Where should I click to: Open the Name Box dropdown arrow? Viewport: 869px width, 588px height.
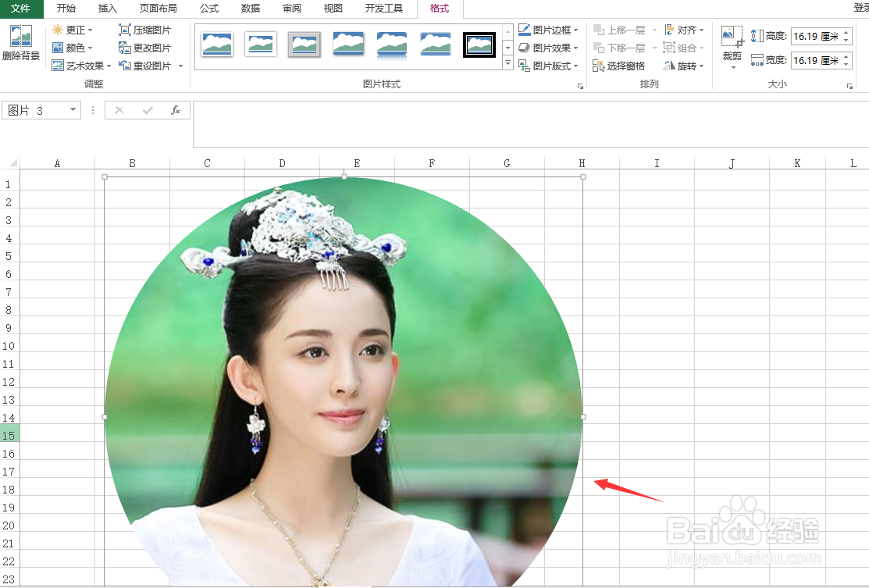point(73,110)
